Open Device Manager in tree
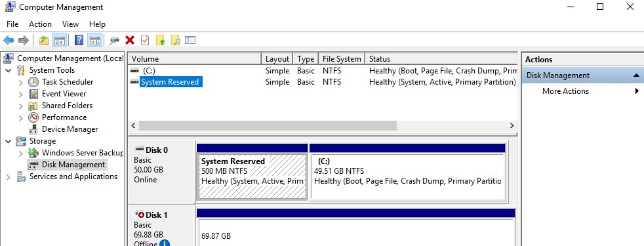The image size is (644, 246). [70, 129]
